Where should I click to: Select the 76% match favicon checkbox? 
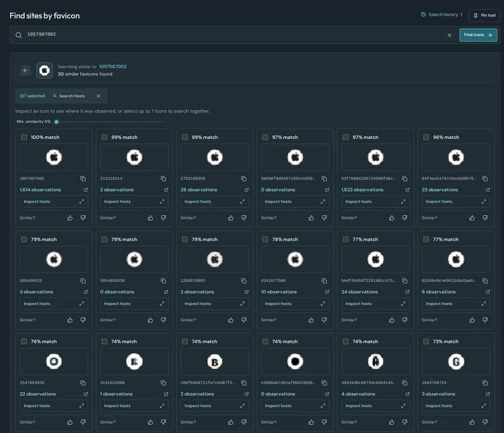click(24, 341)
